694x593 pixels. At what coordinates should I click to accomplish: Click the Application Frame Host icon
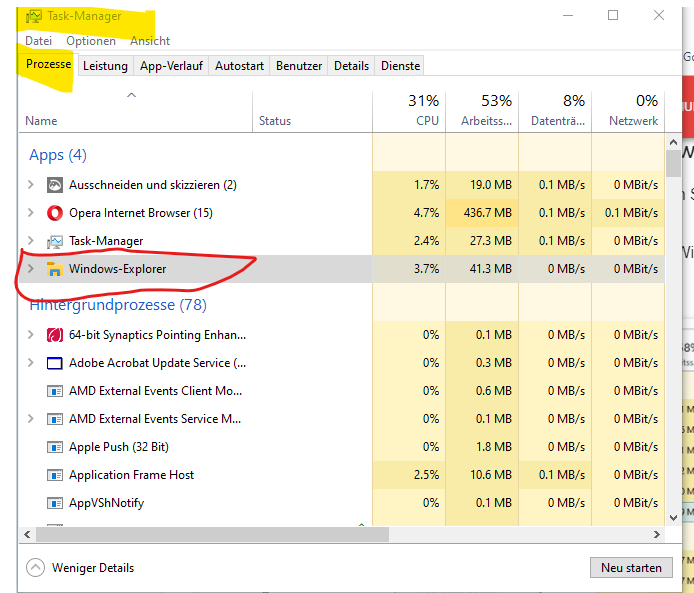54,475
